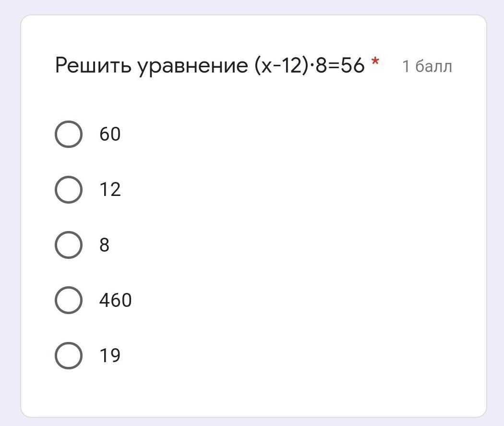The image size is (504, 426).
Task: Click the number "56" in the equation
Action: (353, 65)
